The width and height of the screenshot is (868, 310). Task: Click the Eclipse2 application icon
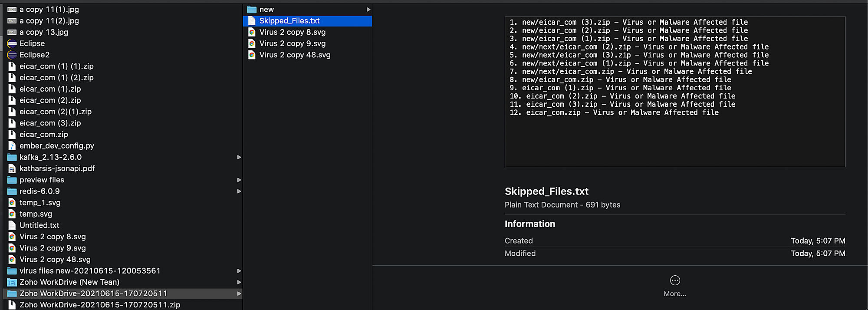(x=12, y=55)
